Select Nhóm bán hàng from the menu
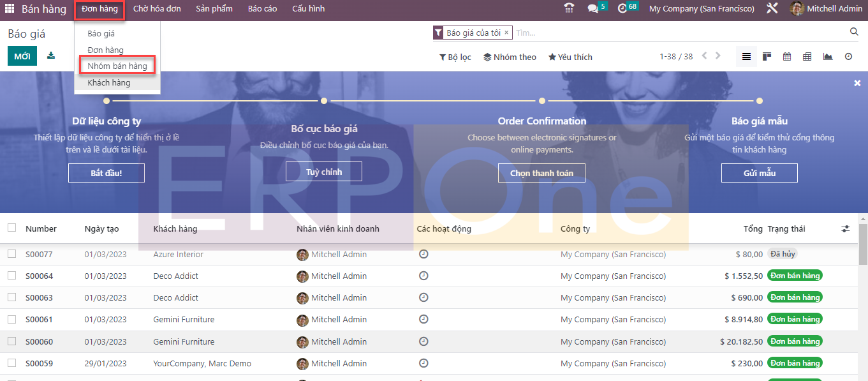 point(117,66)
